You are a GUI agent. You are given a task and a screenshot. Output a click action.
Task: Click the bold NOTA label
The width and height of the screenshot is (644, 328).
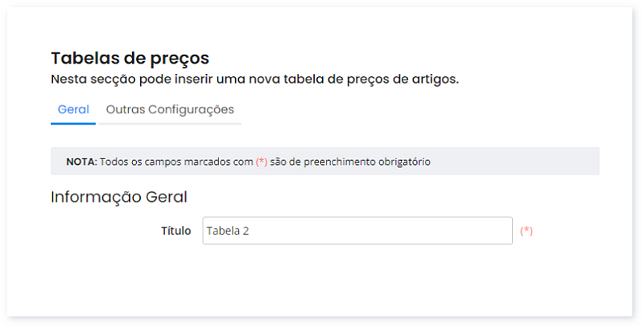[x=81, y=162]
